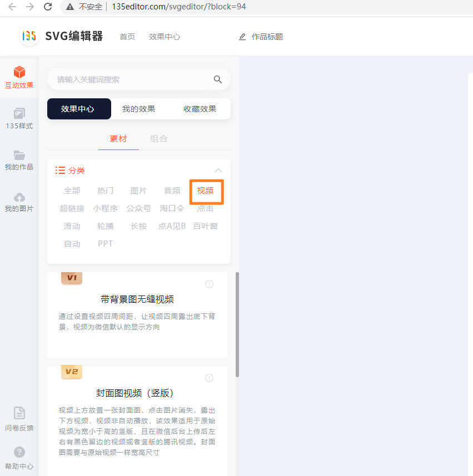Select the 组合 tab

point(158,139)
